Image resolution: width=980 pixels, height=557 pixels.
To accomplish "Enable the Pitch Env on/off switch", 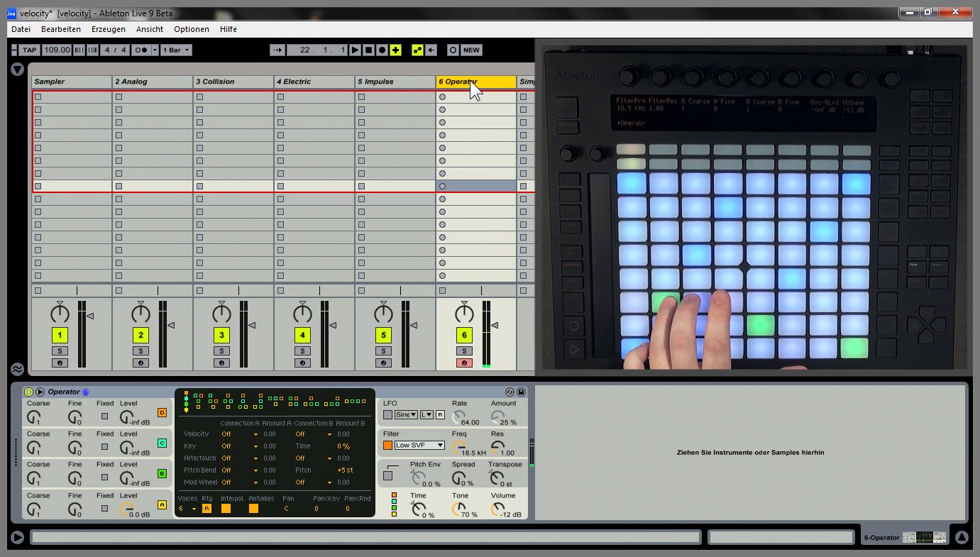I will click(x=387, y=475).
